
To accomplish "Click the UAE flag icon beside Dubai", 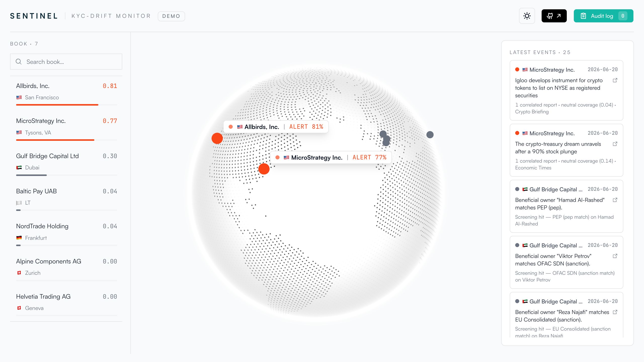I will coord(19,168).
